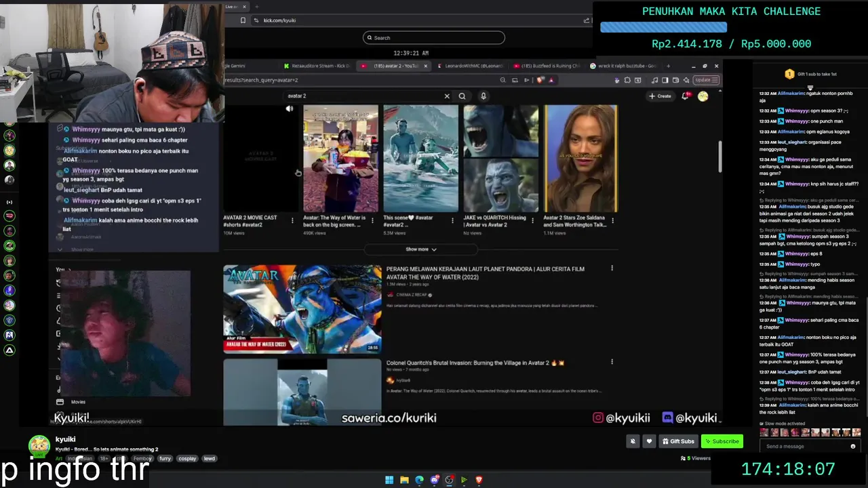Viewport: 868px width, 488px height.
Task: Open Colonel Quaritch's Brutal Invasion video title
Action: 475,363
